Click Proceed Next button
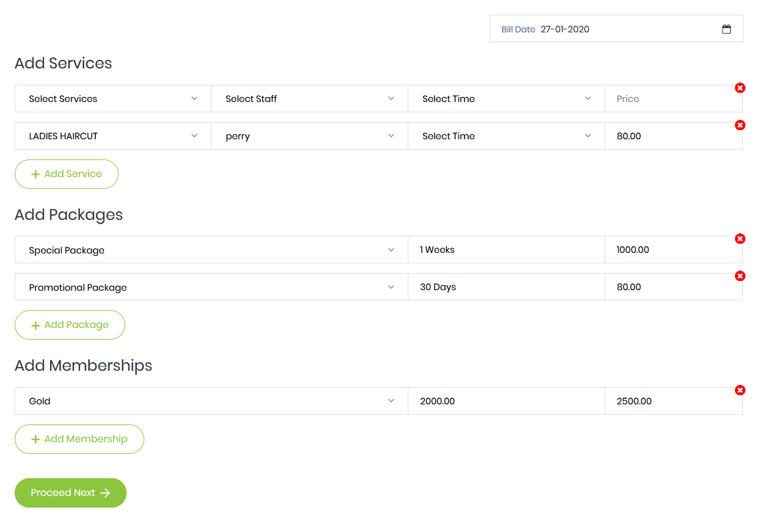 click(70, 493)
